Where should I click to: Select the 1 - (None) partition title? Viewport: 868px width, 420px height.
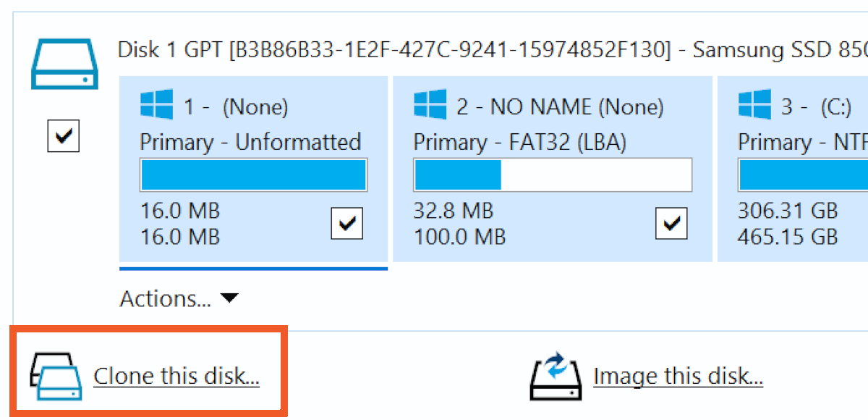(236, 108)
